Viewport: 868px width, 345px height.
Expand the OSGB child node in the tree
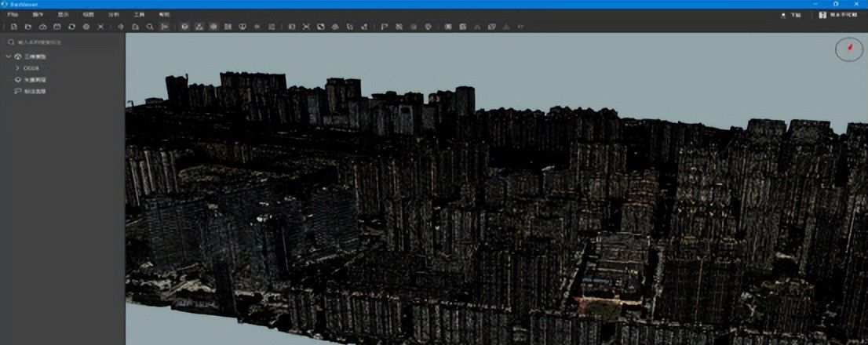[17, 68]
